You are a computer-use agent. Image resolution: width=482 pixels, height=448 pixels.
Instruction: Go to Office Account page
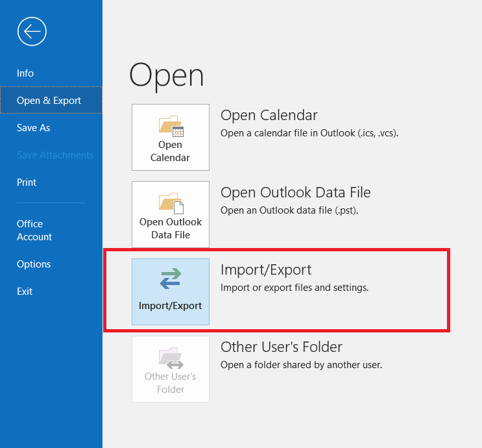pyautogui.click(x=34, y=230)
